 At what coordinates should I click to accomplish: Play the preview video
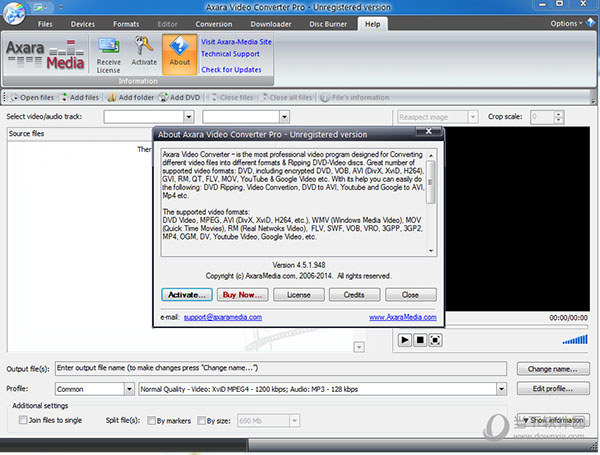pos(404,340)
